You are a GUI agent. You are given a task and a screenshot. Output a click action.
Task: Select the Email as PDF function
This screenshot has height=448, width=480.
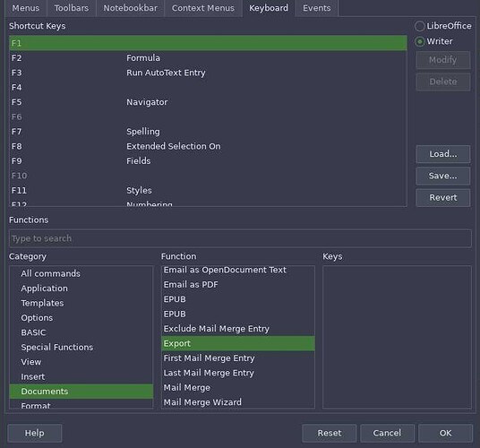point(238,284)
